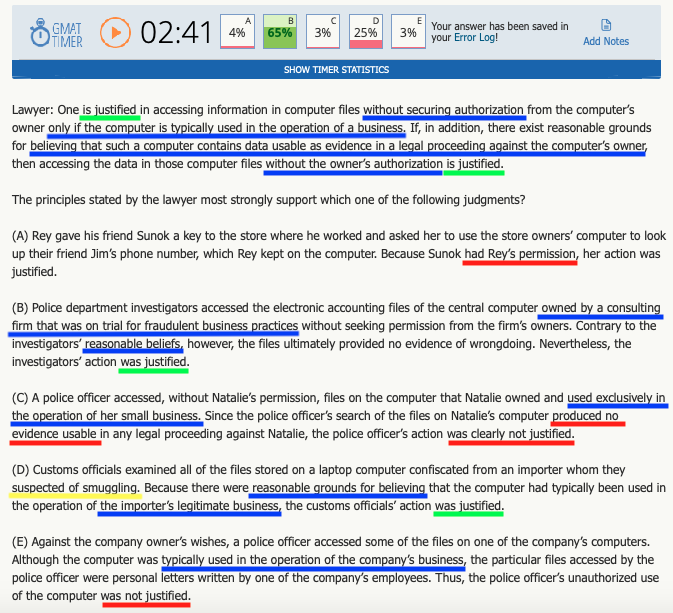Click the text of answer option (E) about company owner
This screenshot has height=613, width=673.
coord(335,569)
